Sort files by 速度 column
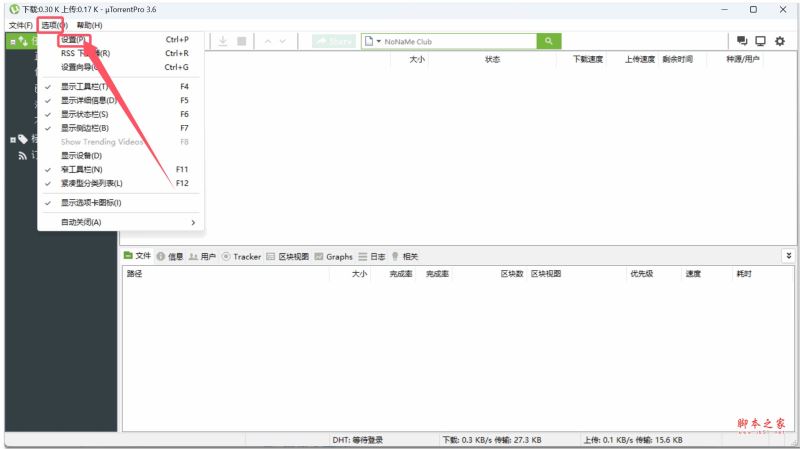Screen dimensions: 800x449 click(x=693, y=274)
